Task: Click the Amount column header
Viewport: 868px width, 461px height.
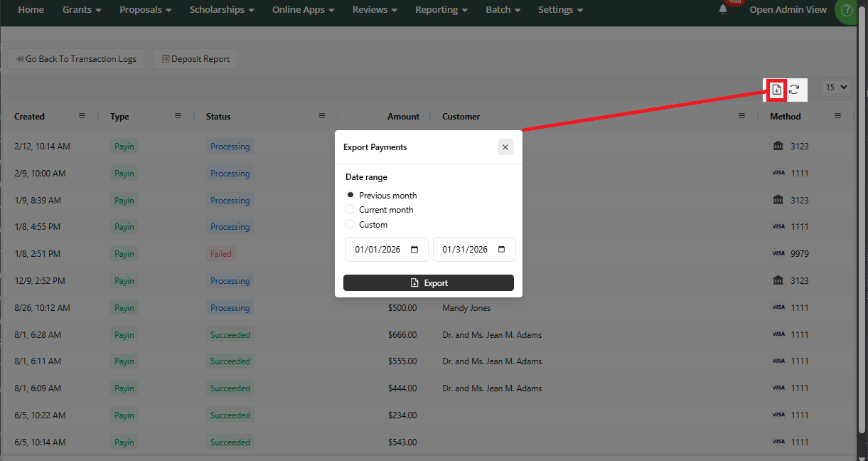Action: tap(403, 116)
